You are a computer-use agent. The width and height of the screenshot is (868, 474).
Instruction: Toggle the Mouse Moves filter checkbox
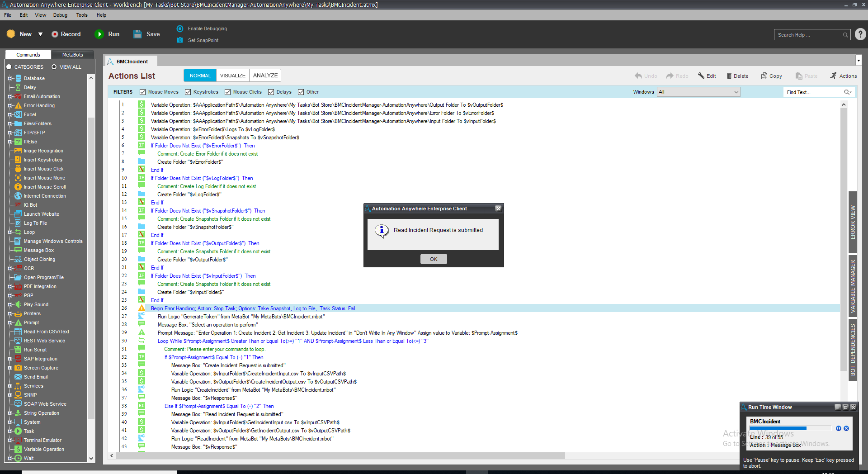tap(142, 92)
